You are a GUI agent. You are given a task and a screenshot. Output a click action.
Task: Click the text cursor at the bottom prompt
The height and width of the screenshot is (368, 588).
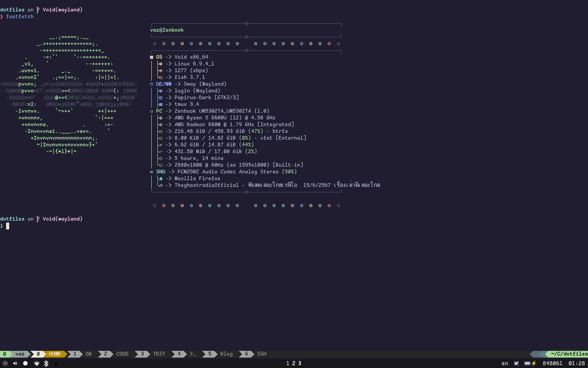click(x=8, y=226)
